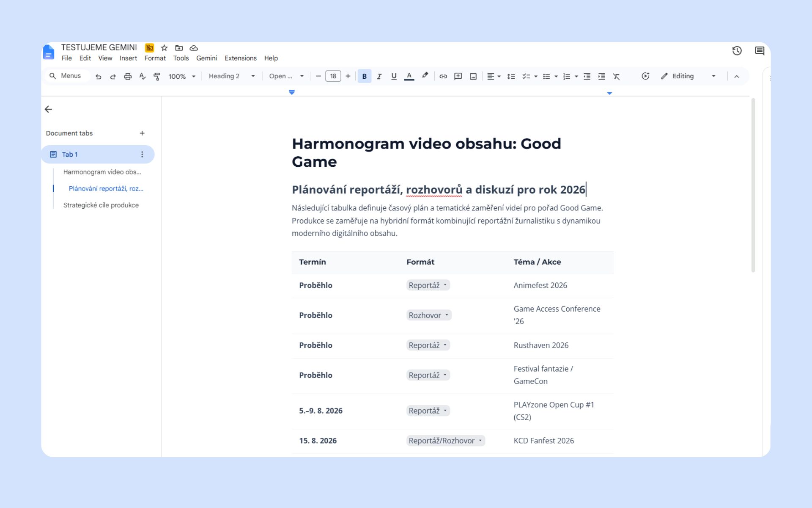Image resolution: width=812 pixels, height=508 pixels.
Task: Click the font size field showing 18
Action: (333, 76)
